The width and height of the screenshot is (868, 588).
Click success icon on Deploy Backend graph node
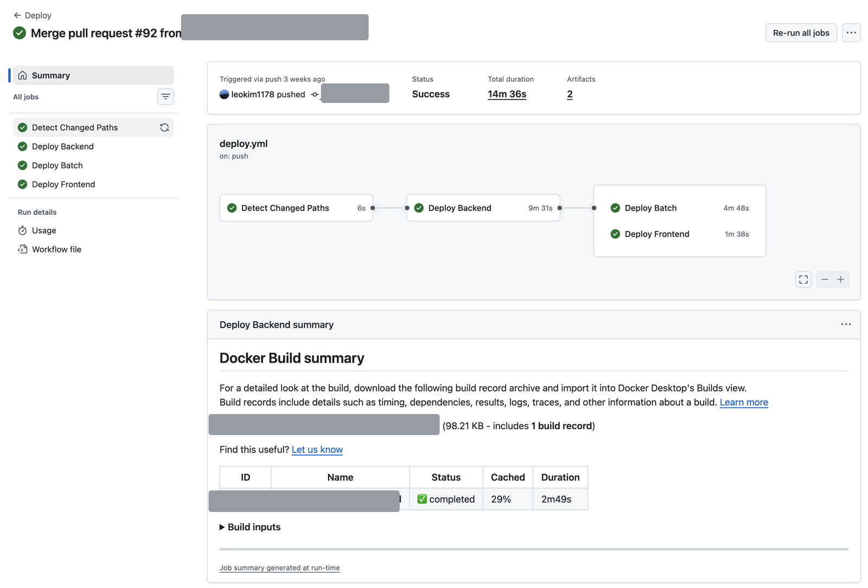(419, 208)
